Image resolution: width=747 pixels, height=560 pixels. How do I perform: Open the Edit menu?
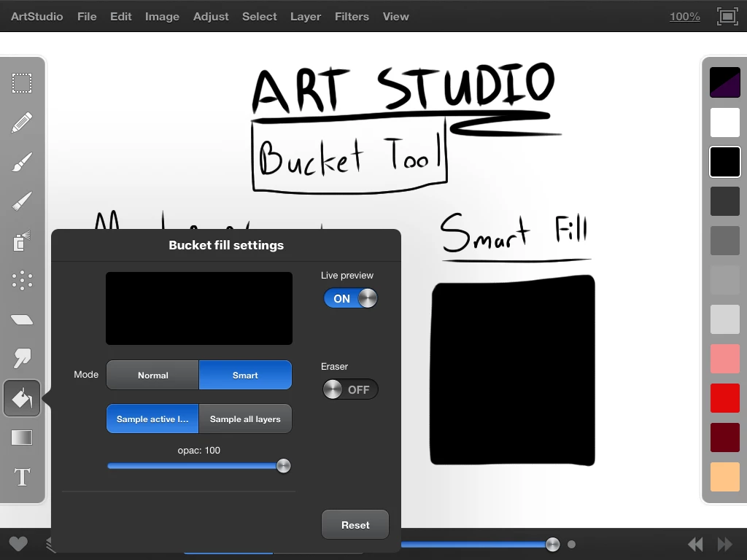[x=120, y=17]
